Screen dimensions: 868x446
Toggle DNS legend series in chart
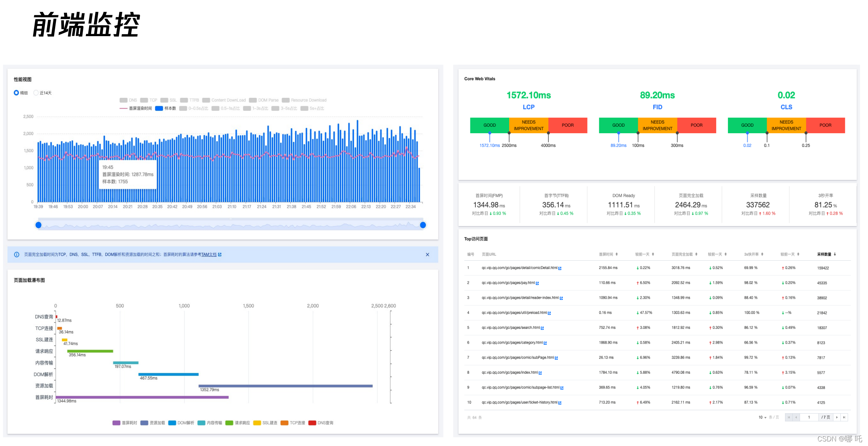coord(128,100)
